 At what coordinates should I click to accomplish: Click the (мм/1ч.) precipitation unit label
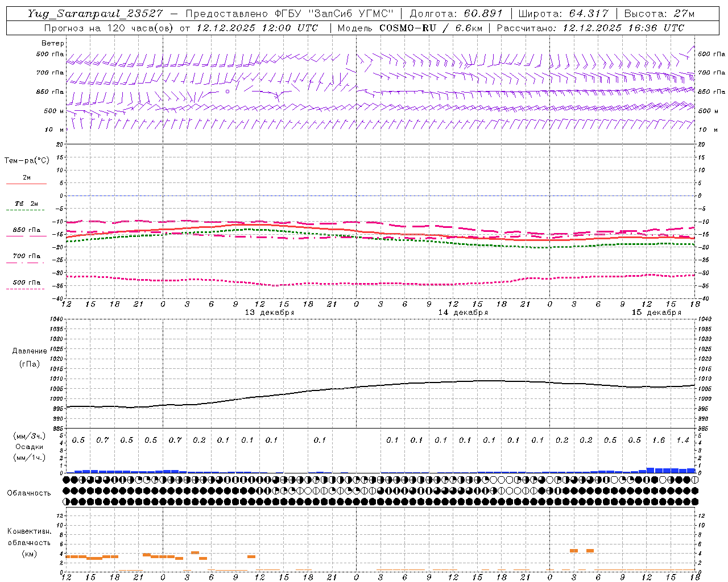point(30,458)
